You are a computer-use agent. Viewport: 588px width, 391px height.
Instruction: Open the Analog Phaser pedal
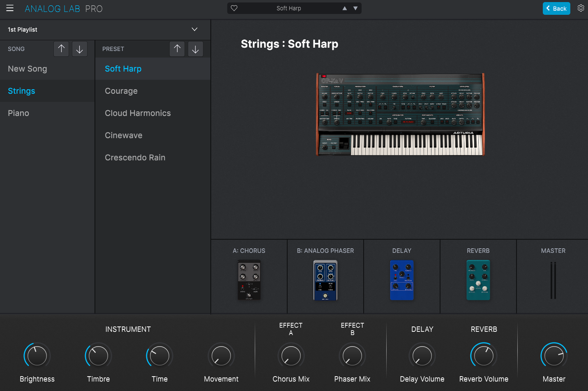(x=325, y=280)
